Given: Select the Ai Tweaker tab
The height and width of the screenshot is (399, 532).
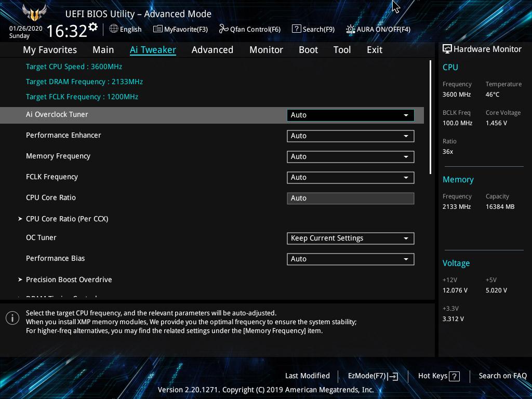Looking at the screenshot, I should pos(153,50).
